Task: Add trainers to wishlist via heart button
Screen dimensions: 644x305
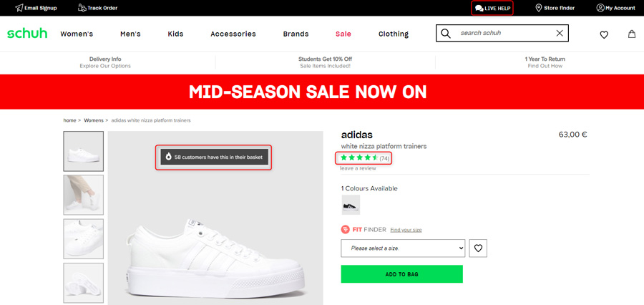Action: 478,248
